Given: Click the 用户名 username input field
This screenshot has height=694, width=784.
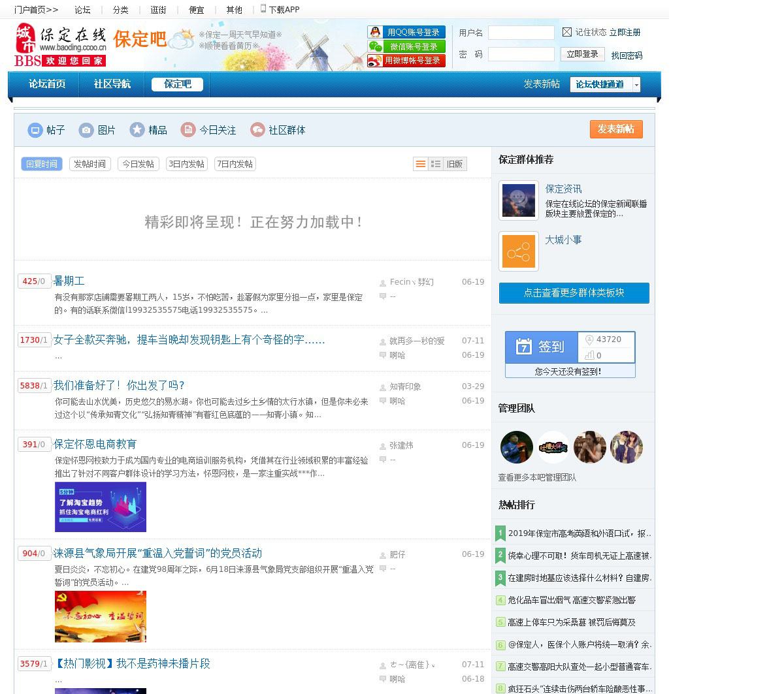Looking at the screenshot, I should click(x=521, y=33).
